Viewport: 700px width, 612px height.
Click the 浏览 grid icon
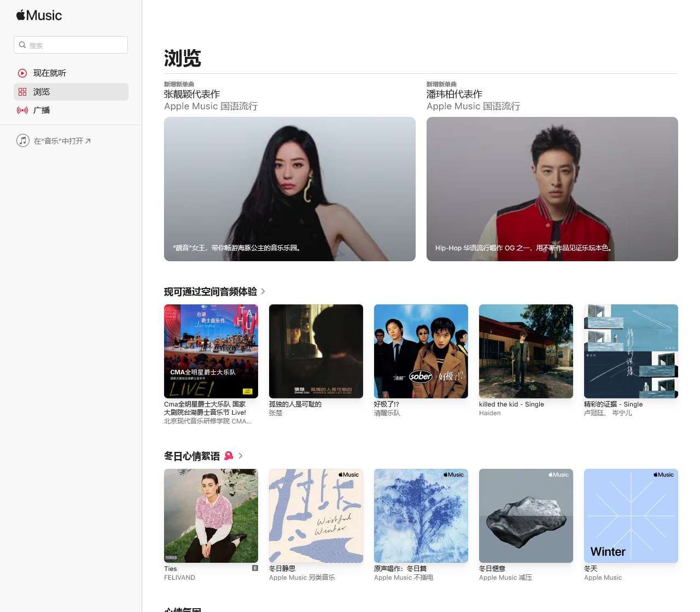(22, 92)
